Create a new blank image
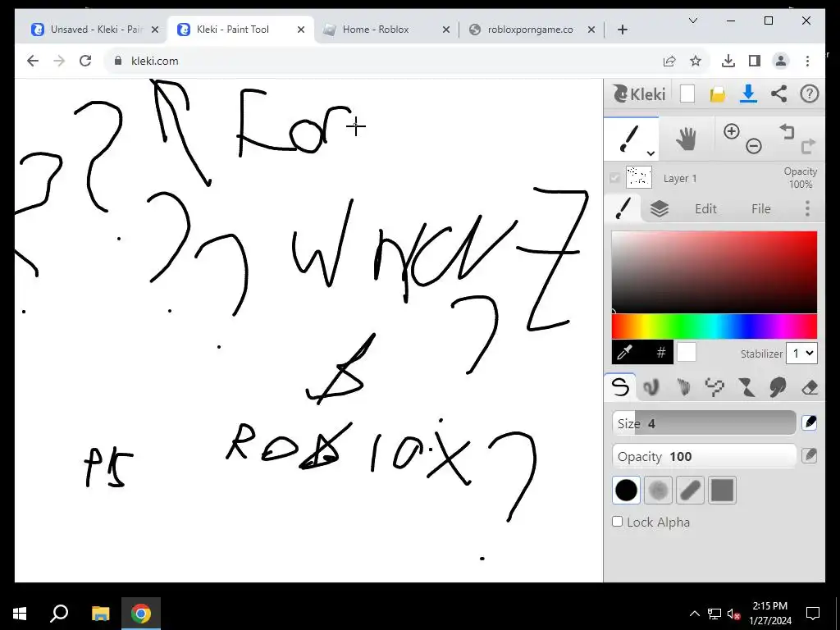Image resolution: width=840 pixels, height=630 pixels. pyautogui.click(x=687, y=94)
